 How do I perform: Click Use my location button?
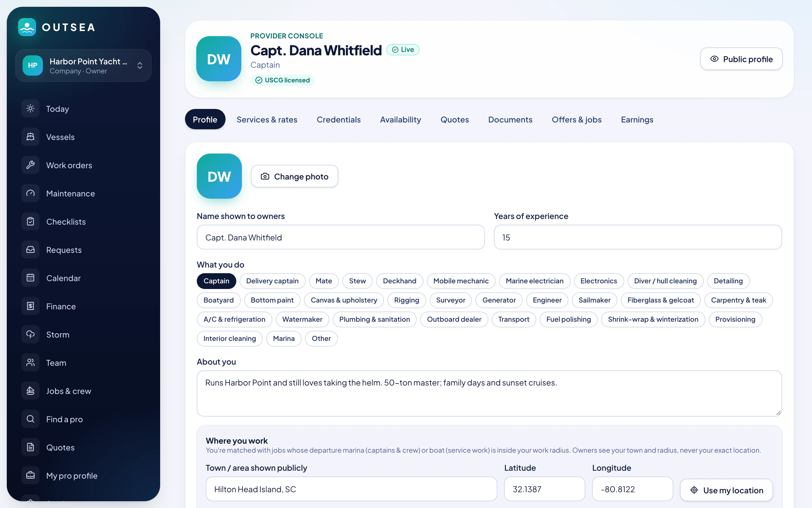727,490
